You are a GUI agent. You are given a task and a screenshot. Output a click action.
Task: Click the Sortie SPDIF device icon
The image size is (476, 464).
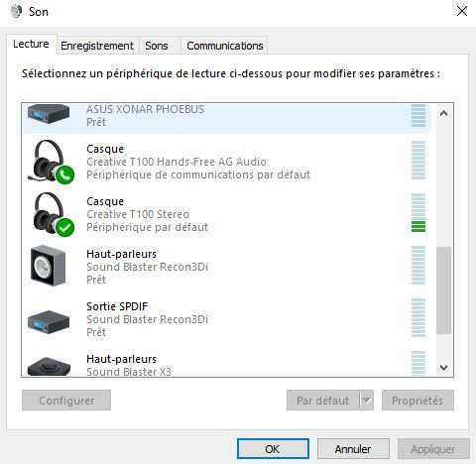pos(49,321)
